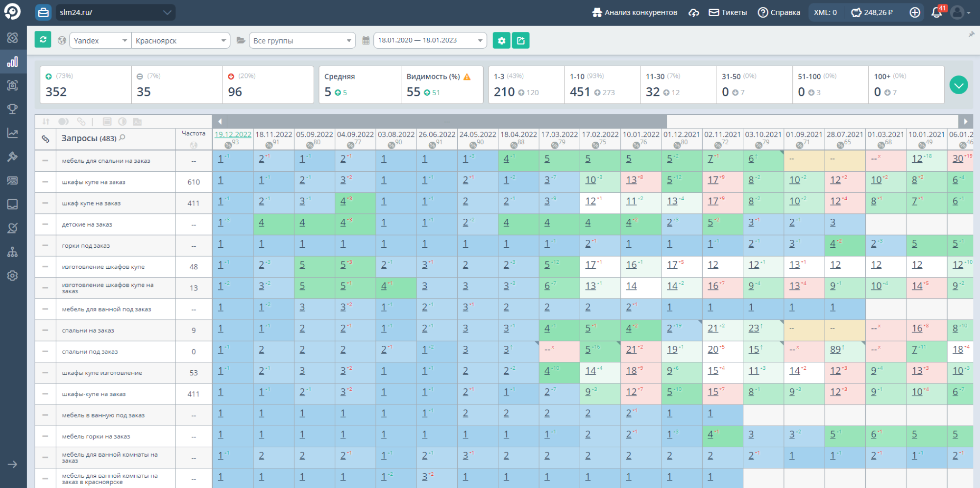Viewport: 980px width, 488px height.
Task: Click the chain link table toolbar icon
Action: tap(81, 122)
